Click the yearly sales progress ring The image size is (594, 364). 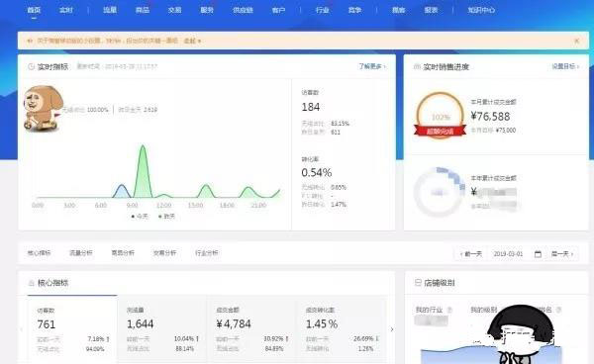click(440, 192)
